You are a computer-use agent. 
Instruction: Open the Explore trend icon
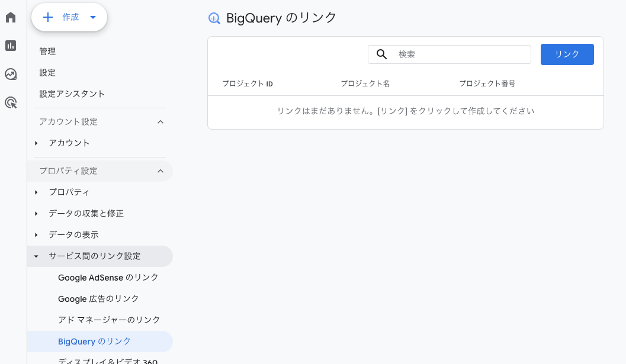click(x=11, y=74)
